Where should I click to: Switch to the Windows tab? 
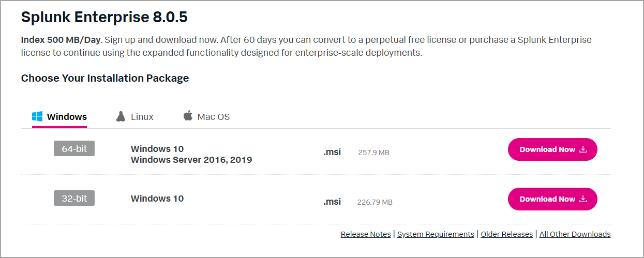pos(59,117)
